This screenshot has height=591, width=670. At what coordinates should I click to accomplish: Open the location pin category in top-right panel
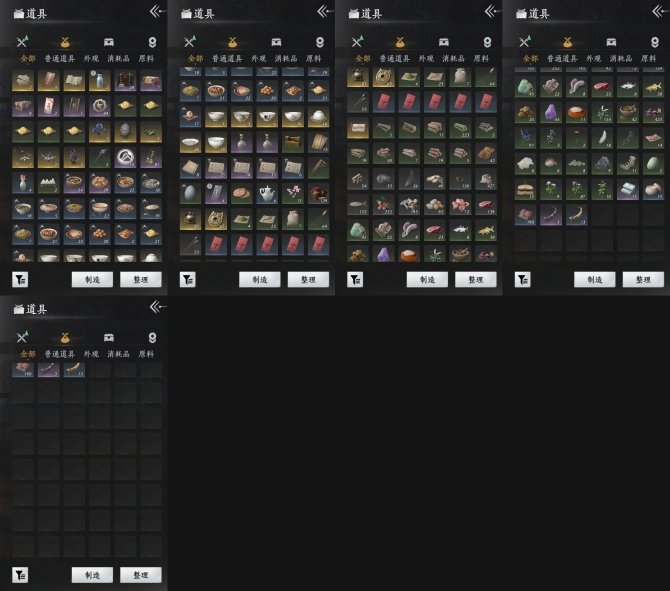point(655,42)
